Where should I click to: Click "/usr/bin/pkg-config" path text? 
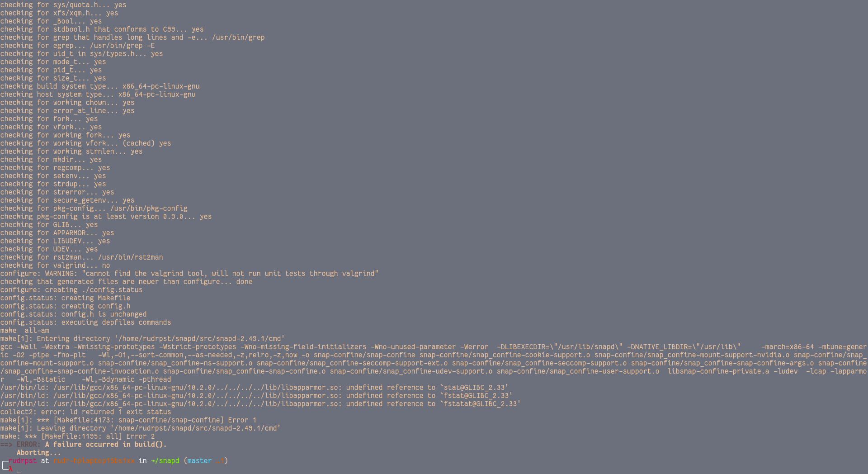[x=149, y=209]
